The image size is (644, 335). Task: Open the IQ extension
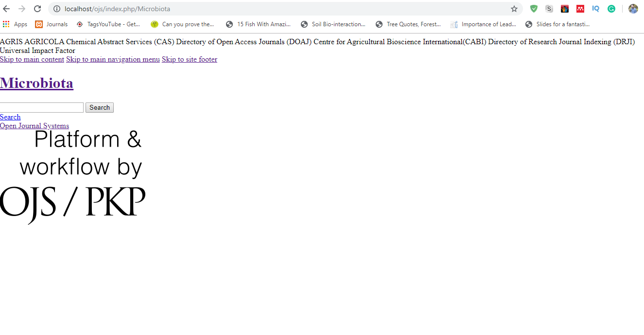pos(596,9)
